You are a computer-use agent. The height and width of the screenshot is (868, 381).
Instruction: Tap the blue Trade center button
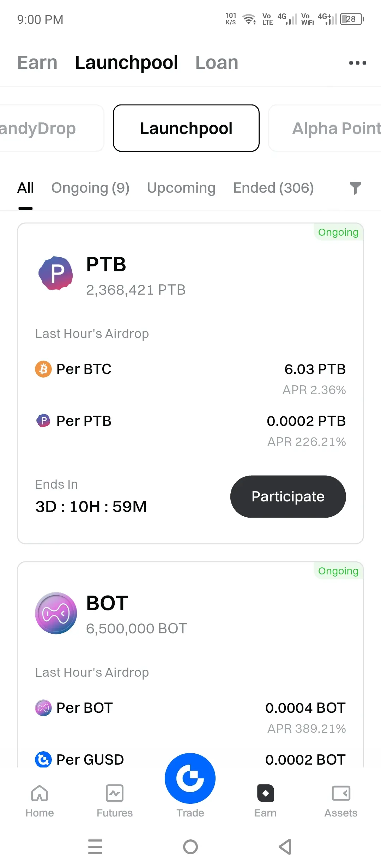[x=190, y=778]
